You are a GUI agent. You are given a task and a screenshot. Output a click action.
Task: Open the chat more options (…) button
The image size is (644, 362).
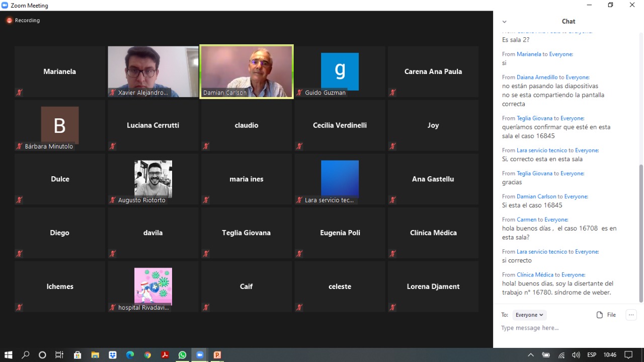point(631,315)
